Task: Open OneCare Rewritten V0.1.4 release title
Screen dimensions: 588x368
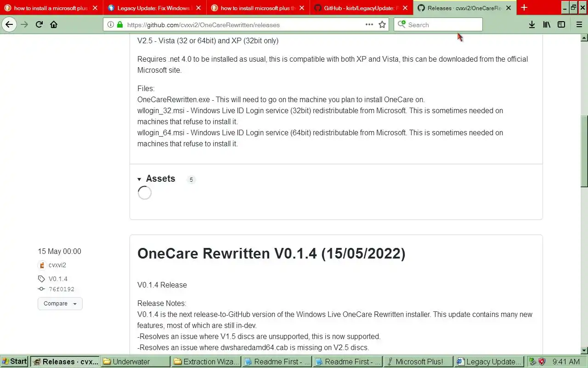Action: 271,253
